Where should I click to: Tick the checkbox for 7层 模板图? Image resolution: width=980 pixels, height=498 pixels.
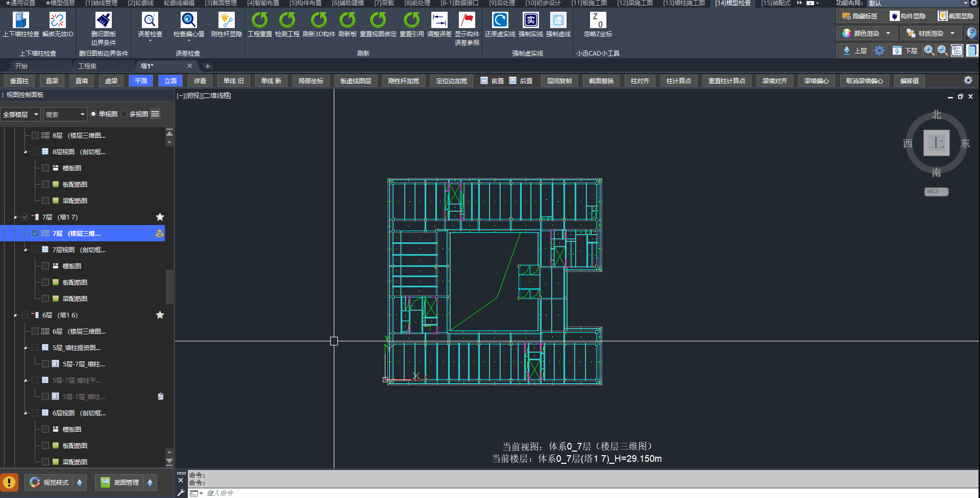45,266
